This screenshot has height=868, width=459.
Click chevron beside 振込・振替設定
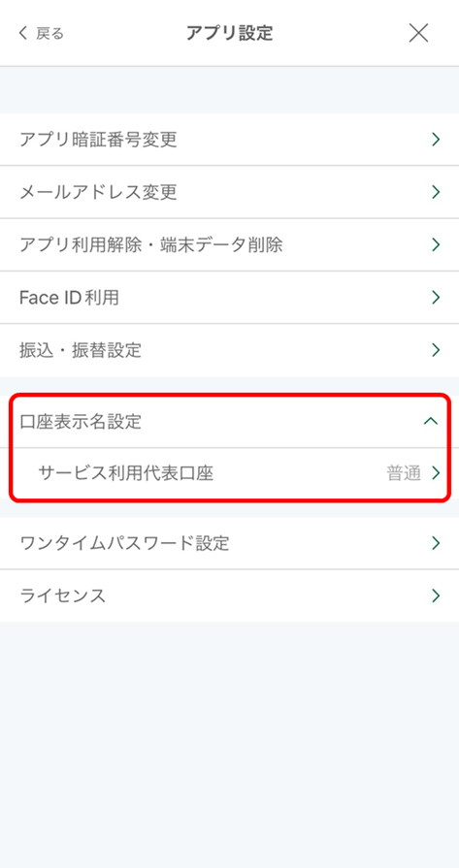click(x=436, y=350)
